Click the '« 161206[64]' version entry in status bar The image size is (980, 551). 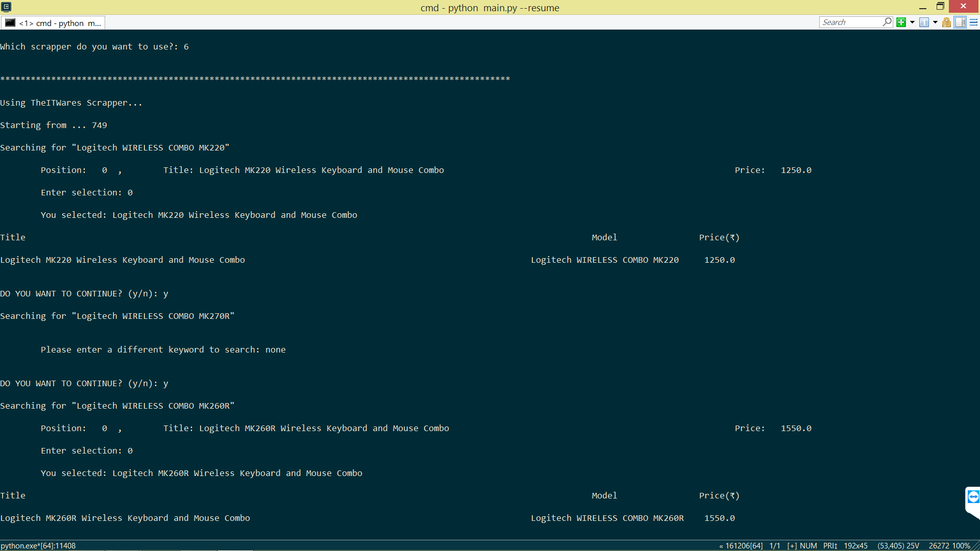pyautogui.click(x=741, y=546)
